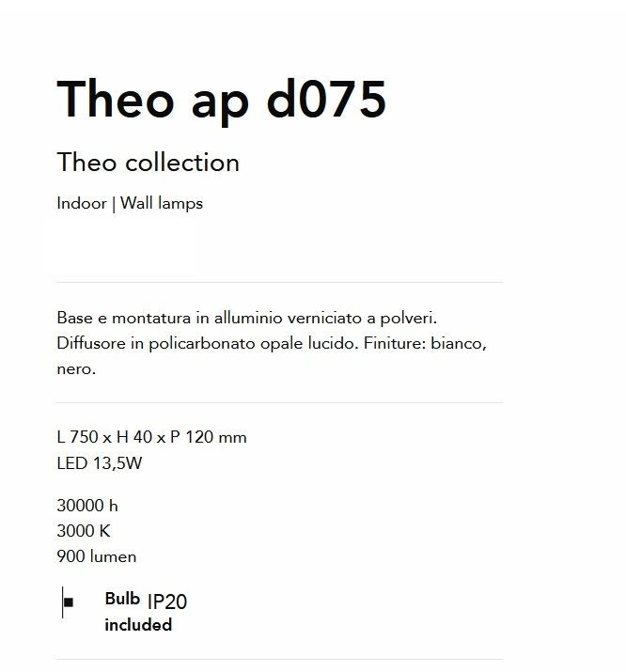Select the 'Bulb included' label

click(138, 612)
